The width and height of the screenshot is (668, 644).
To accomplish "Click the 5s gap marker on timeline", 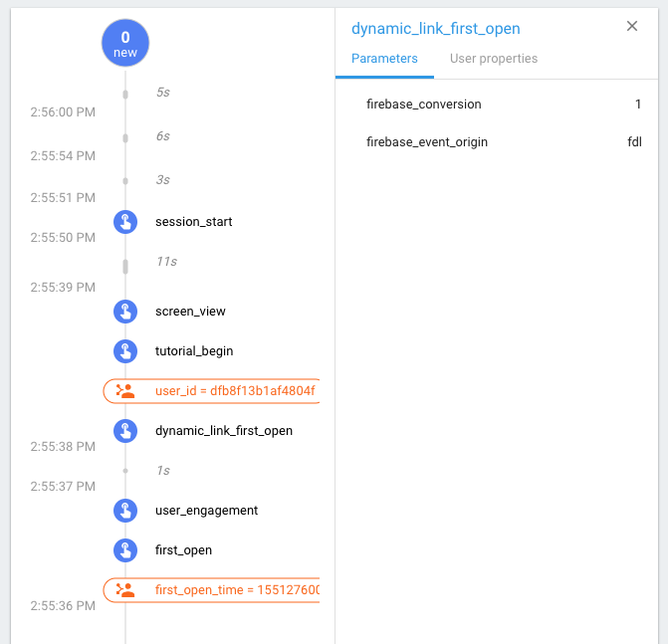I will click(125, 95).
